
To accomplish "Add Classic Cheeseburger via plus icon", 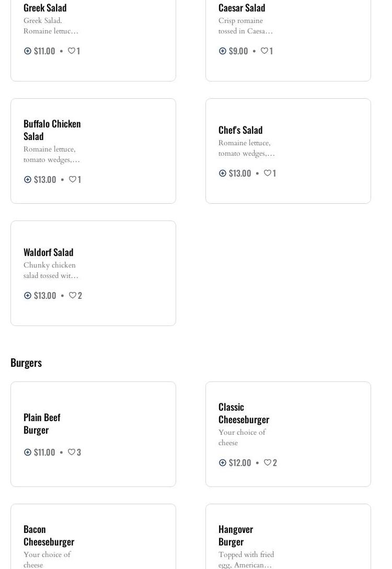I will click(x=223, y=462).
